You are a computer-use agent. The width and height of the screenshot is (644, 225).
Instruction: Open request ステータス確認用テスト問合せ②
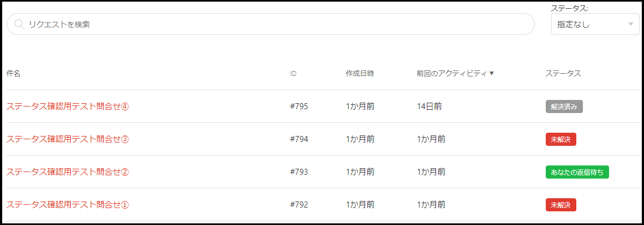[x=68, y=172]
